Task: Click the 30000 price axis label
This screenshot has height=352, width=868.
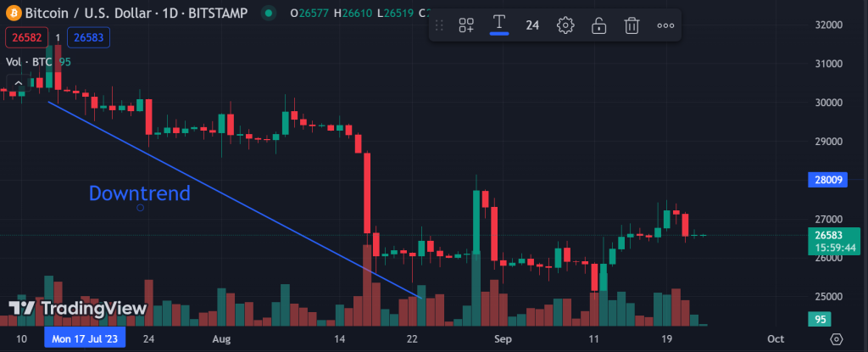Action: (829, 103)
